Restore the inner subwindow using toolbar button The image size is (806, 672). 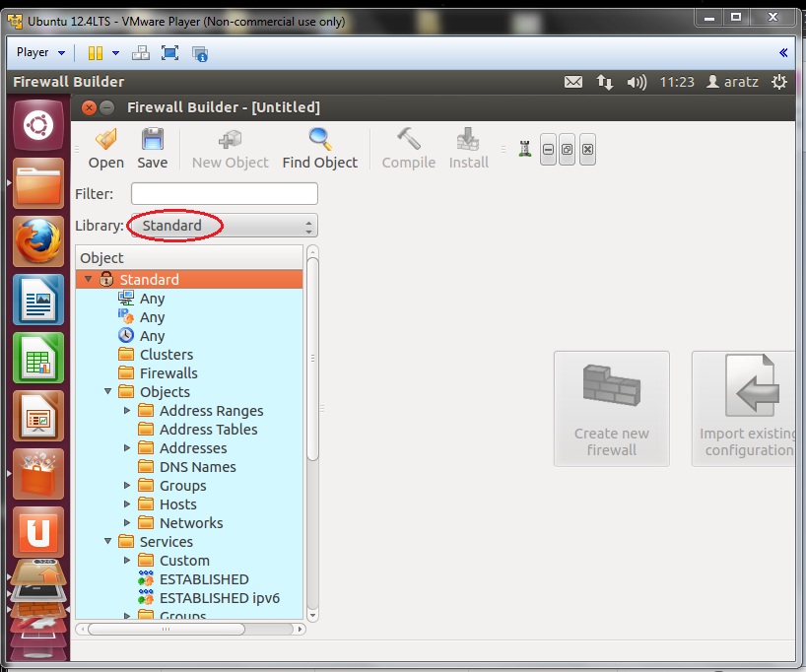point(567,149)
